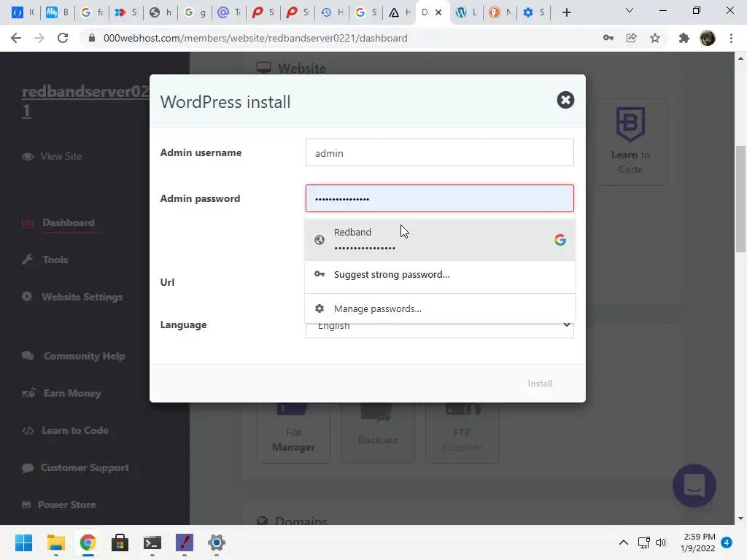Open the Chrome extensions puzzle icon
The width and height of the screenshot is (747, 560).
pyautogui.click(x=684, y=38)
